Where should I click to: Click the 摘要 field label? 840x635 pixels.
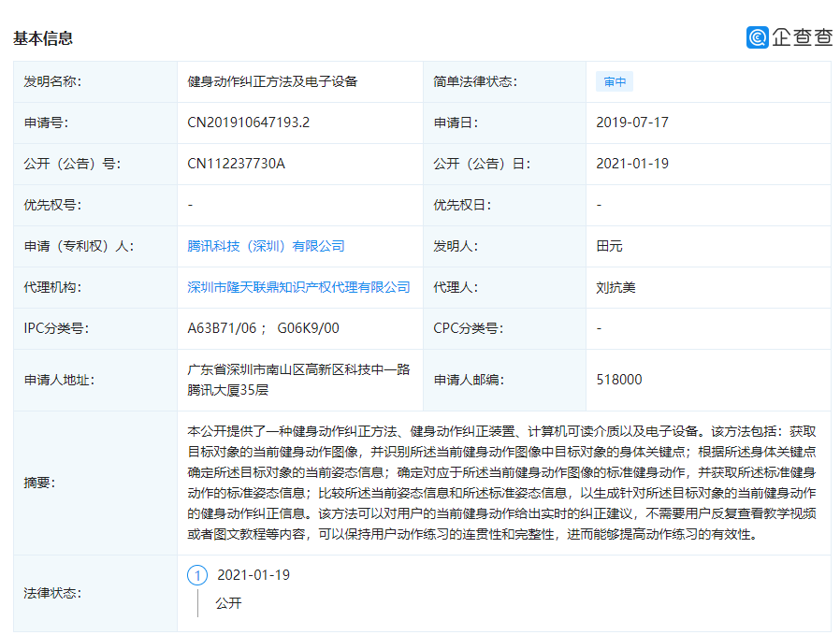39,483
